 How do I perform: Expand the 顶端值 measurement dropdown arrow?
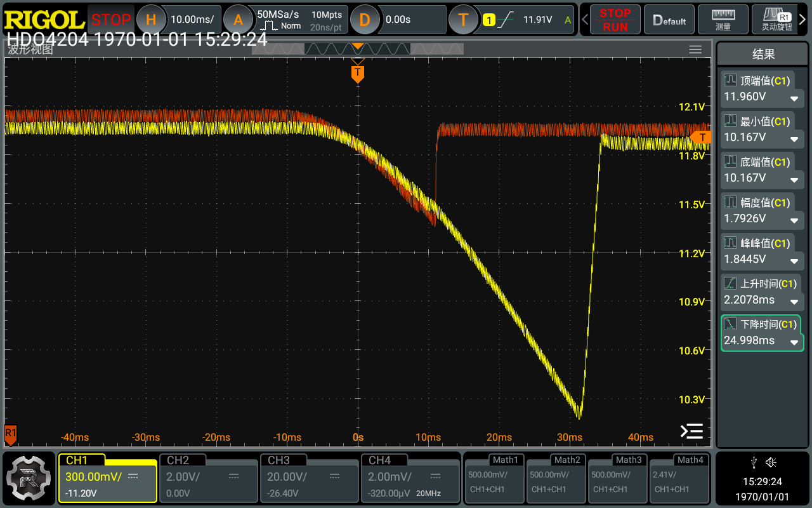[794, 99]
